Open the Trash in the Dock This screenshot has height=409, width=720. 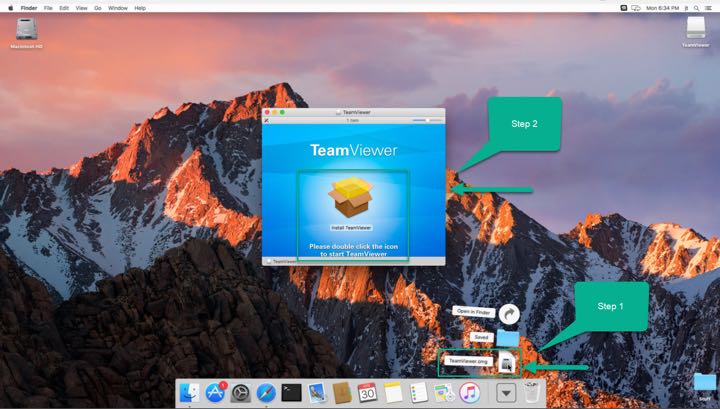(531, 393)
